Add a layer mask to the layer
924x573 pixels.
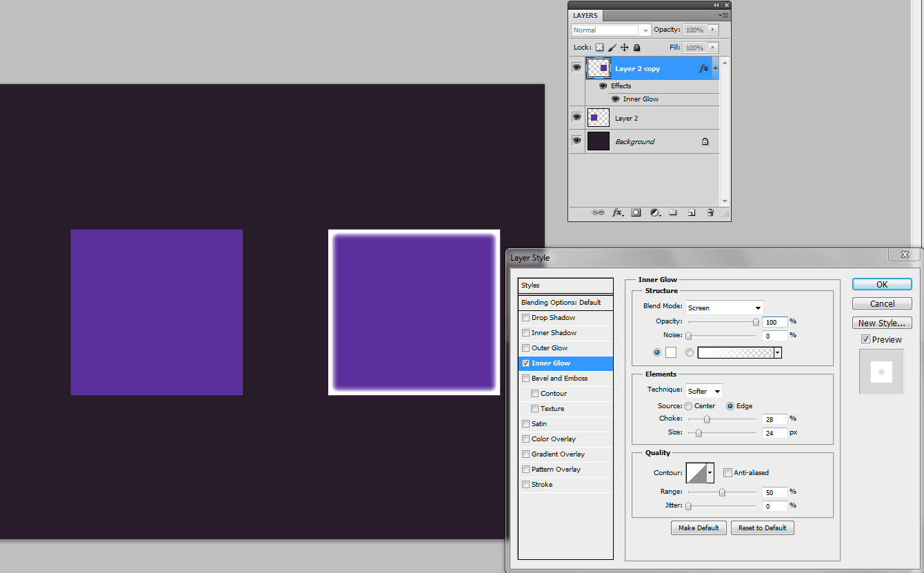(x=636, y=212)
